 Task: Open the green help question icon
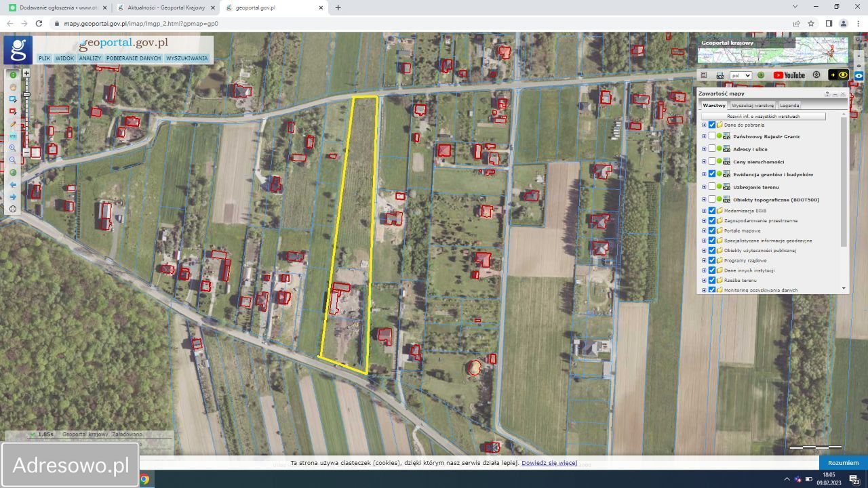(x=761, y=75)
